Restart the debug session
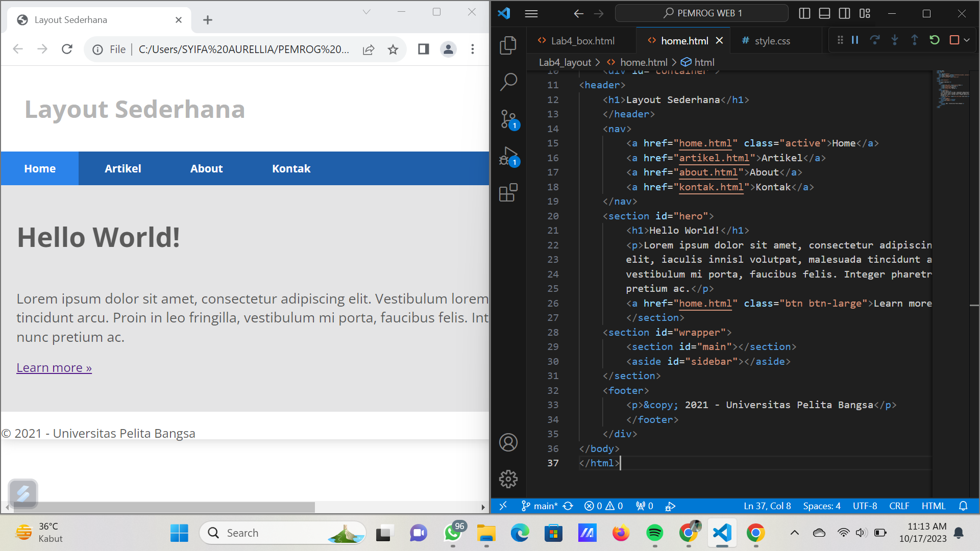 [x=935, y=40]
